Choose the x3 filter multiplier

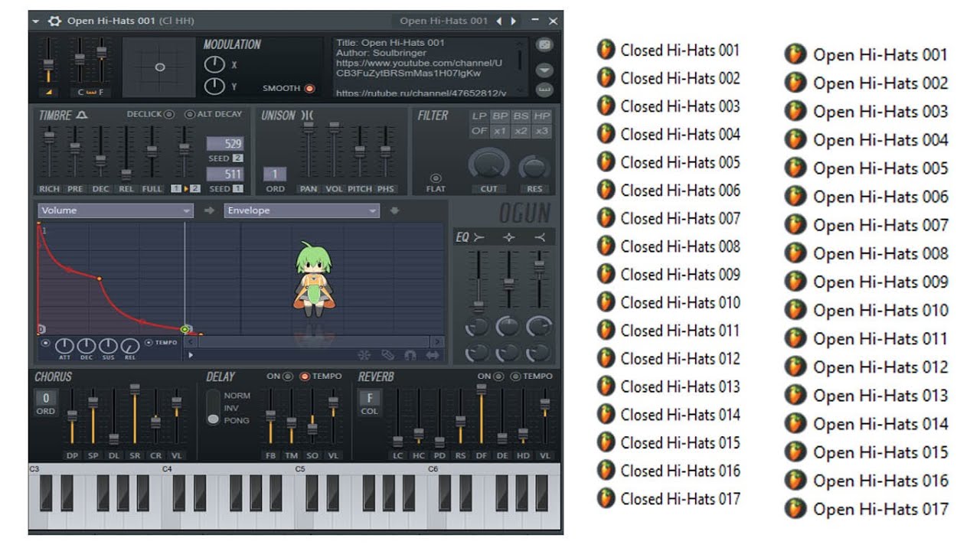pos(541,132)
